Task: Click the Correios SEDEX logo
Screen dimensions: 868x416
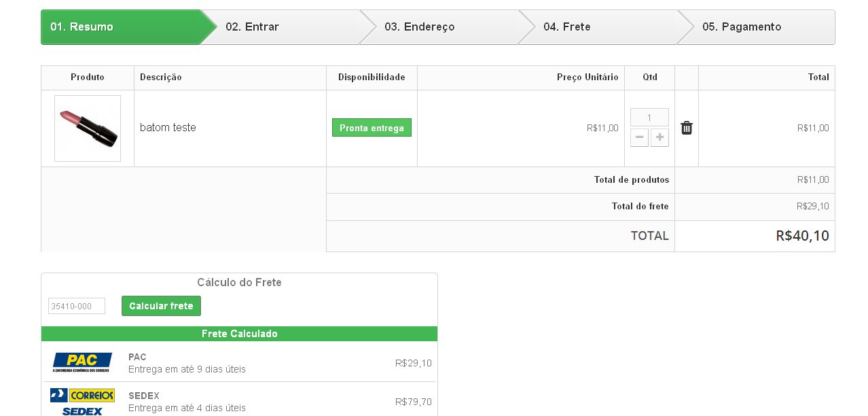Action: pyautogui.click(x=82, y=402)
